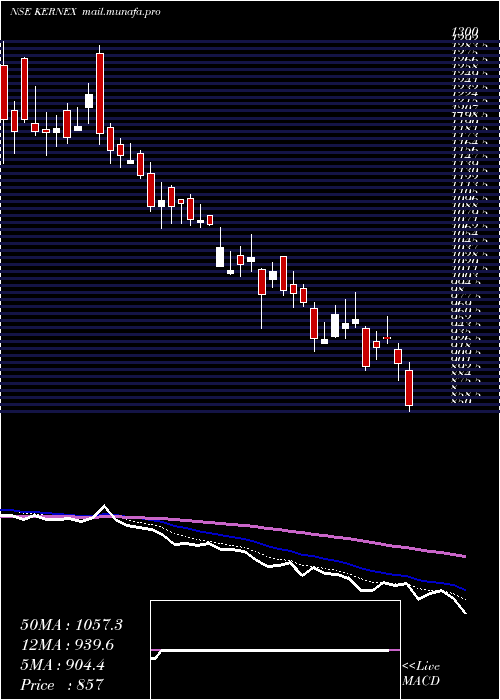Select the 50MA : 1057.3 readout
Viewport: 500px width, 700px height.
pos(71,625)
